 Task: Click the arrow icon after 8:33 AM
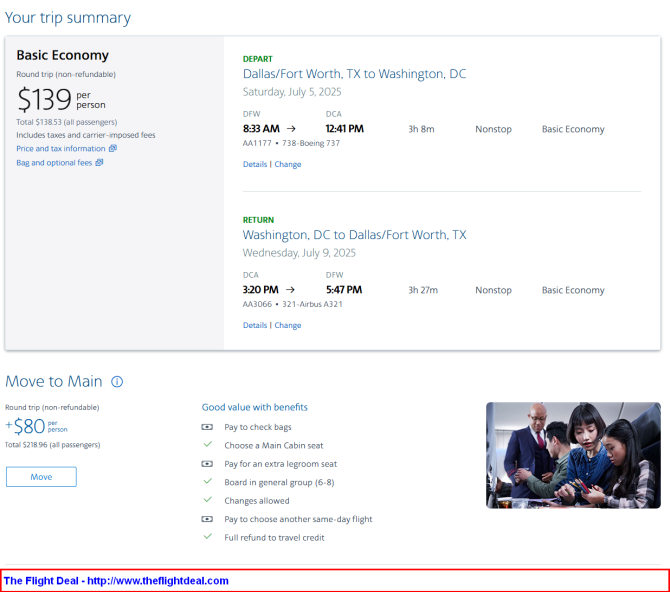(x=291, y=129)
